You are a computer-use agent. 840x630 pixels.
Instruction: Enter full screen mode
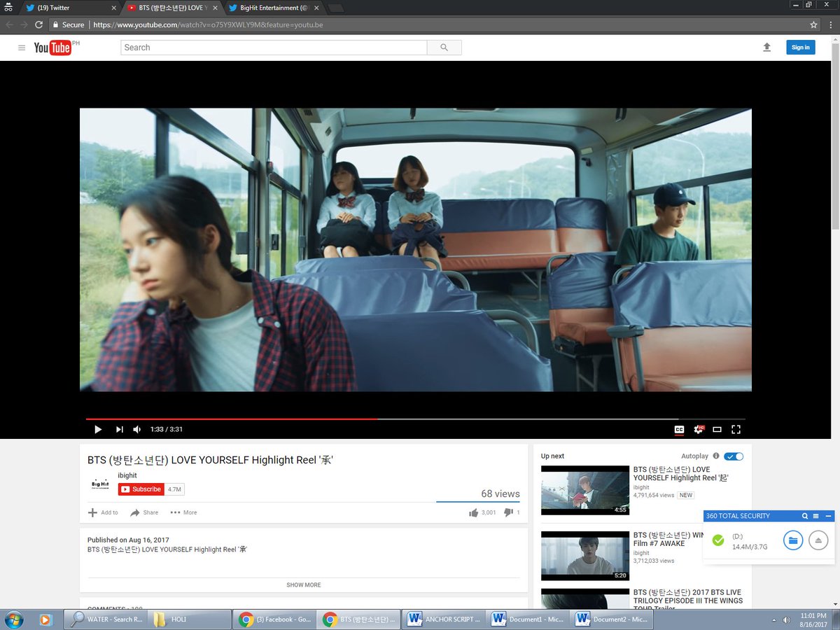(x=736, y=429)
